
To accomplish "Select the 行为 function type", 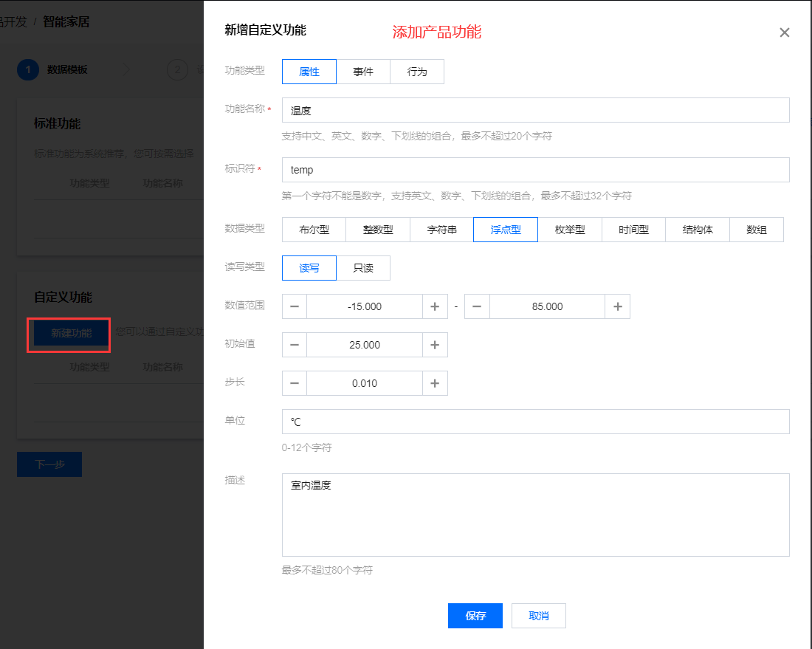I will pos(417,71).
